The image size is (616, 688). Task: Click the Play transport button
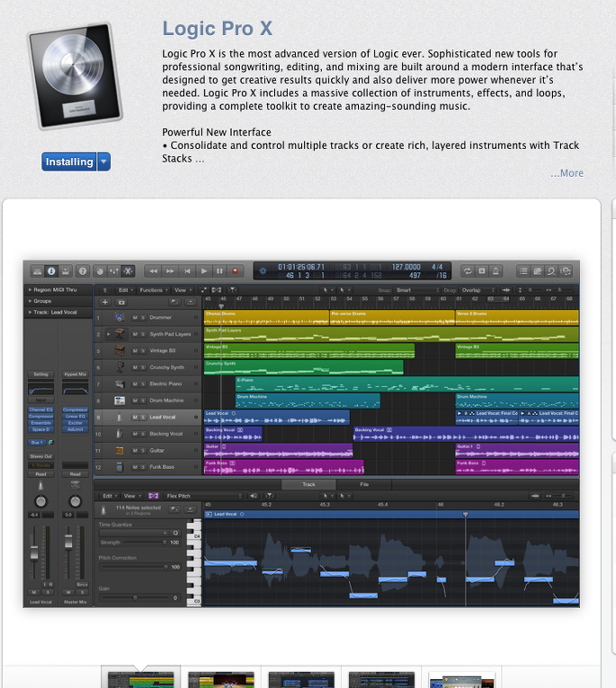[x=204, y=271]
